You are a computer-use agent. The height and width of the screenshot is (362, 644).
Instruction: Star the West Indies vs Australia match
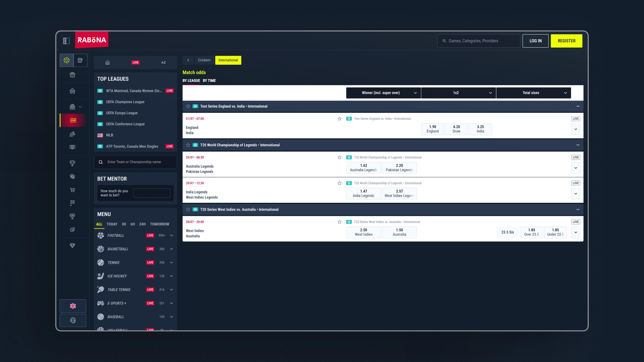pos(339,222)
